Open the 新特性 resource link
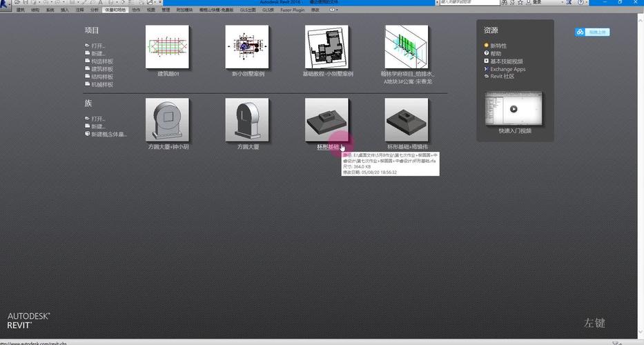Viewport: 644px width, 345px height. coord(498,46)
